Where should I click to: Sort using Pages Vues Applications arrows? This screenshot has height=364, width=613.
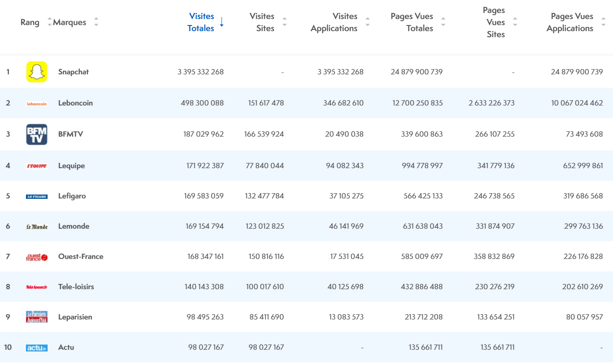coord(603,22)
